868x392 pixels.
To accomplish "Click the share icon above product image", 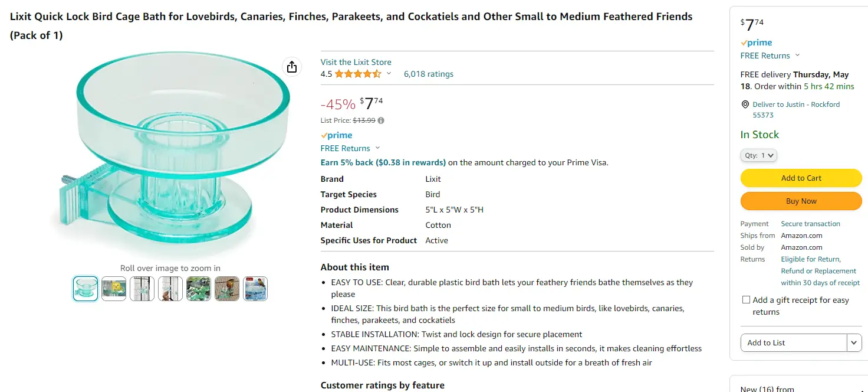I will click(291, 67).
